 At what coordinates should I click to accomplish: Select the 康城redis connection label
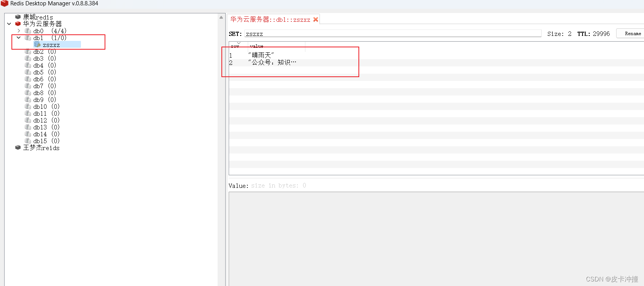click(x=38, y=17)
